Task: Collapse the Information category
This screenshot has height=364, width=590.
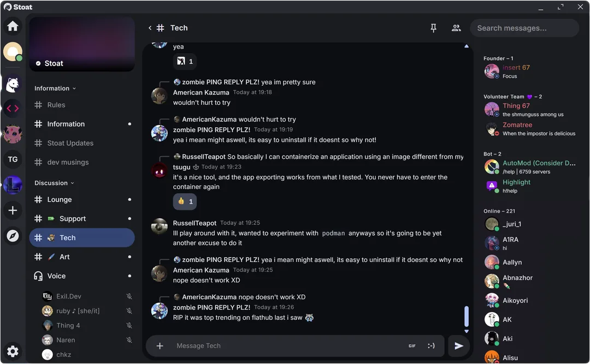Action: 55,88
